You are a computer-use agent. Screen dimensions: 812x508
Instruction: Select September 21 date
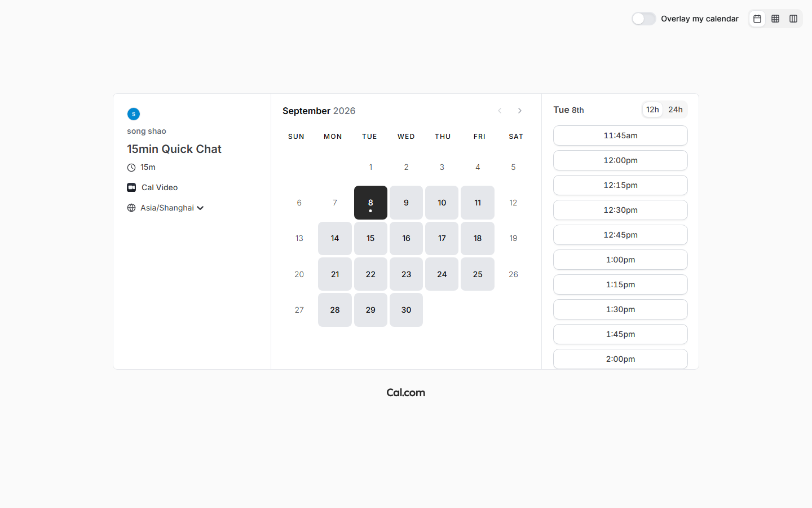(x=335, y=274)
